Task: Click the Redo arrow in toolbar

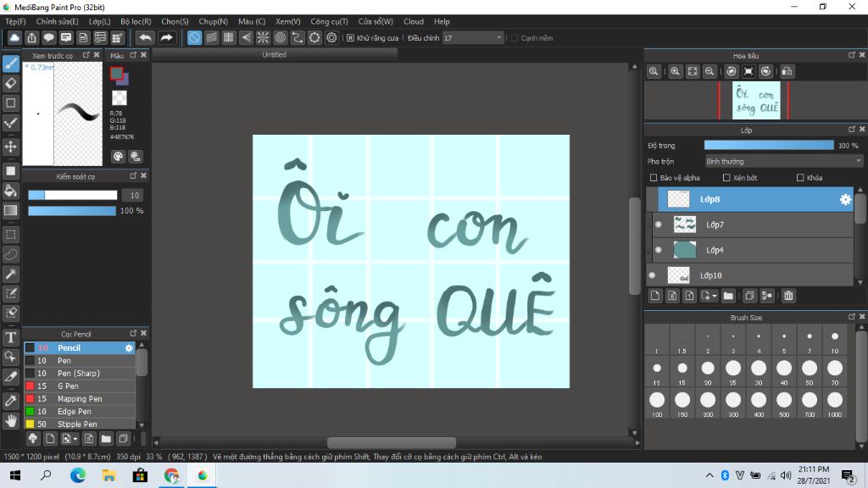Action: 166,37
